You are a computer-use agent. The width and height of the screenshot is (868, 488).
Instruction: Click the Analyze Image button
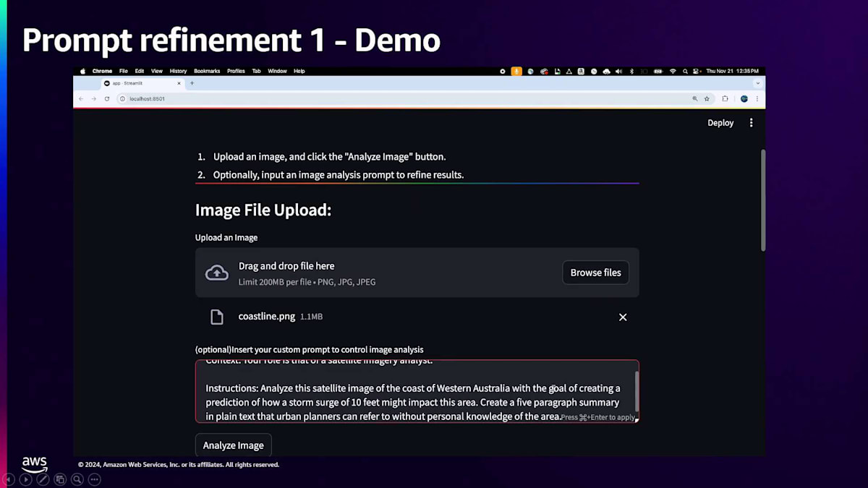(233, 445)
